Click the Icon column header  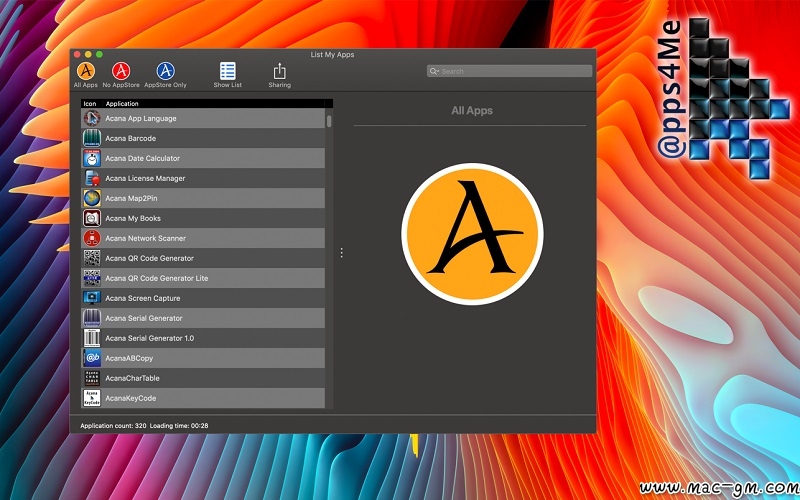90,104
